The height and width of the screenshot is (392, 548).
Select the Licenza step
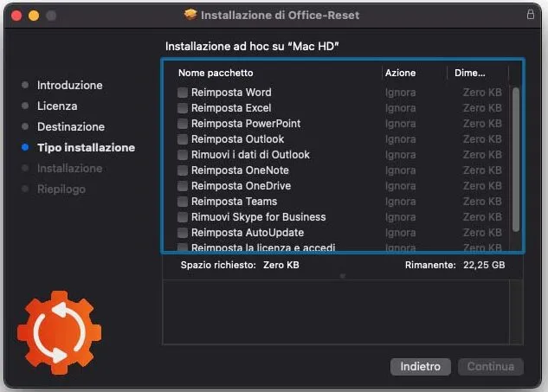57,106
